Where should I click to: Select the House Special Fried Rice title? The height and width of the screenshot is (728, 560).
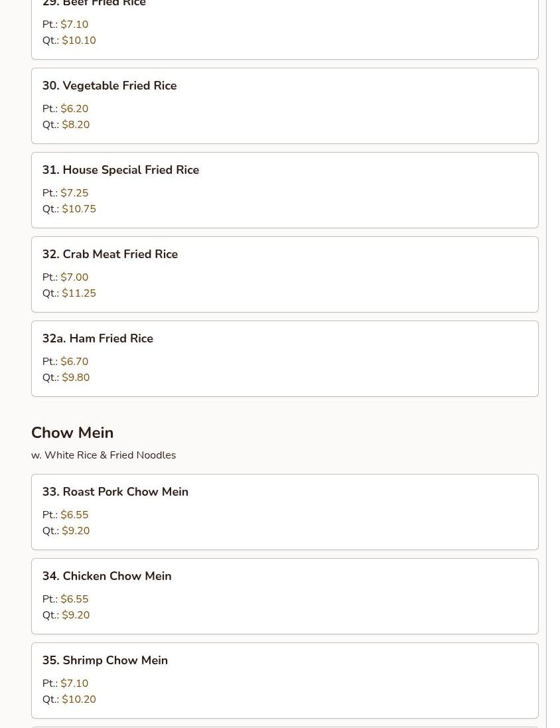click(x=121, y=170)
